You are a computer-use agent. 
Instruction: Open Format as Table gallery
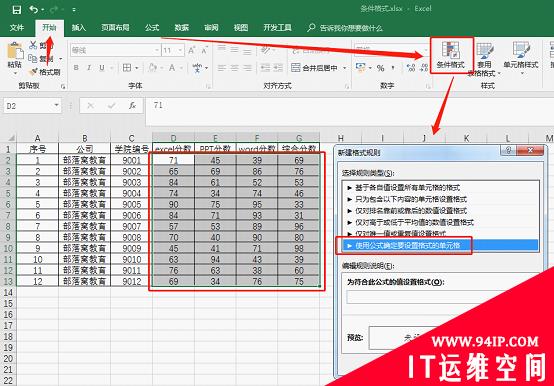click(484, 58)
